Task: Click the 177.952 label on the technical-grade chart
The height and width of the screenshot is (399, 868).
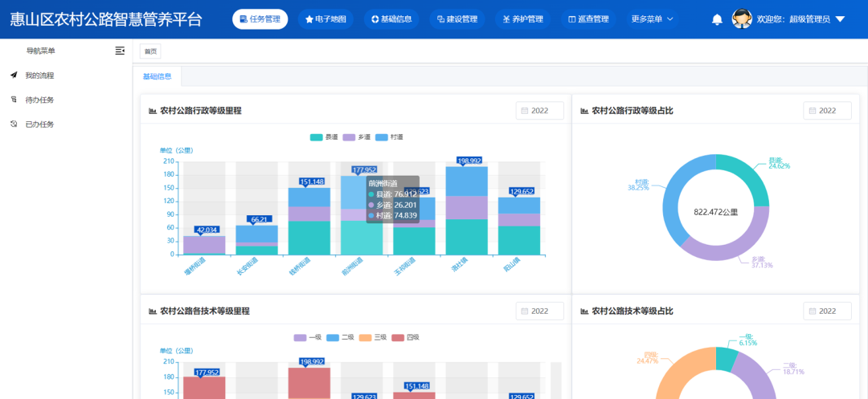Action: [207, 372]
